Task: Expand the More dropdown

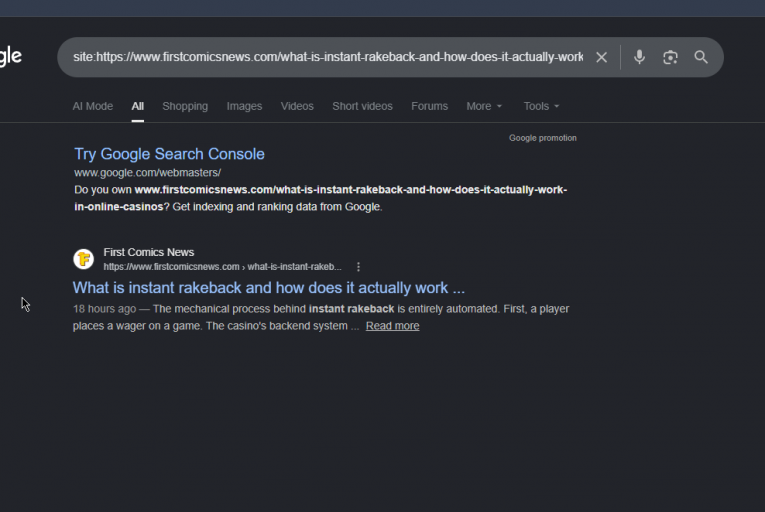Action: pos(484,106)
